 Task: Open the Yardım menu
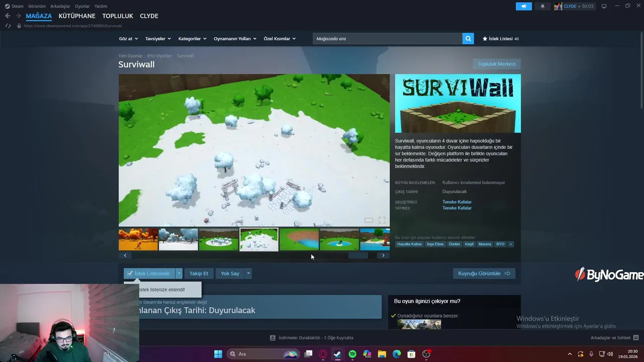tap(101, 7)
